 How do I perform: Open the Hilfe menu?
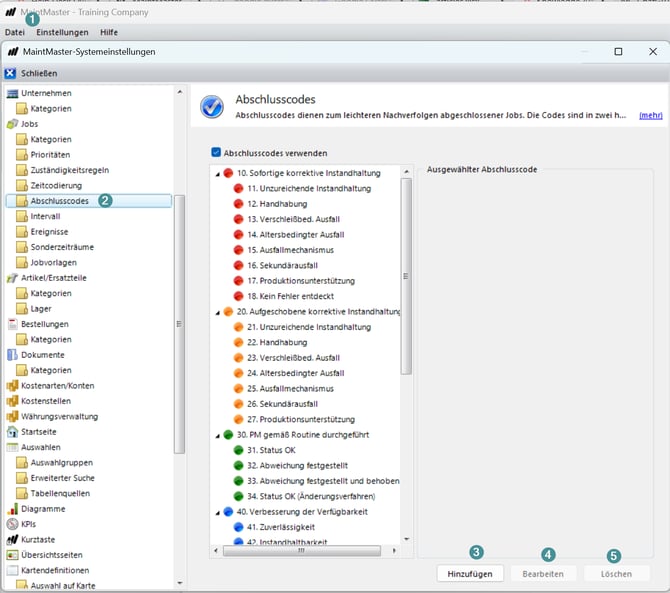pyautogui.click(x=109, y=32)
